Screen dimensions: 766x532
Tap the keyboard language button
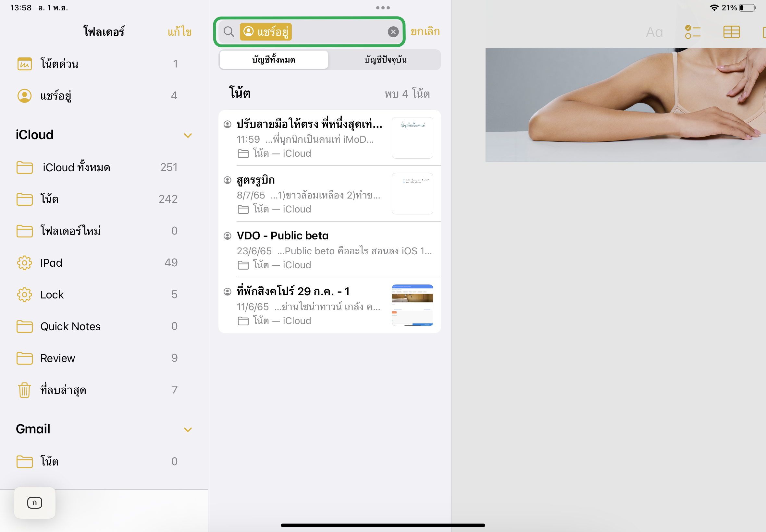click(35, 503)
